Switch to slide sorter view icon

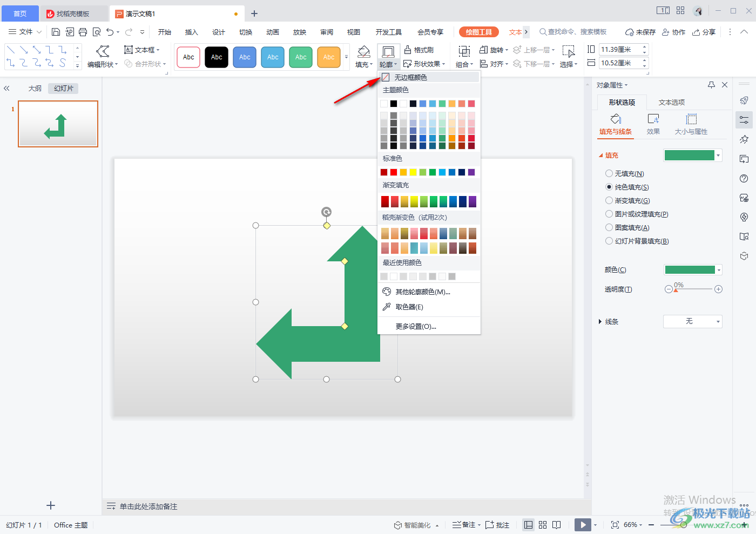[x=543, y=525]
